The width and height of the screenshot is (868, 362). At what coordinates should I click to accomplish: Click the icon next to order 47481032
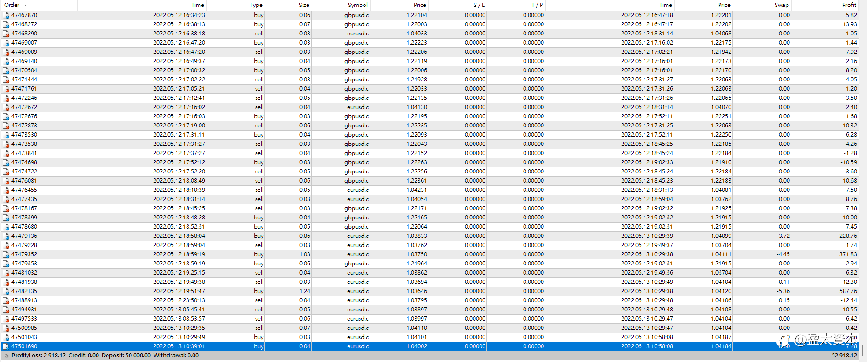pyautogui.click(x=6, y=273)
